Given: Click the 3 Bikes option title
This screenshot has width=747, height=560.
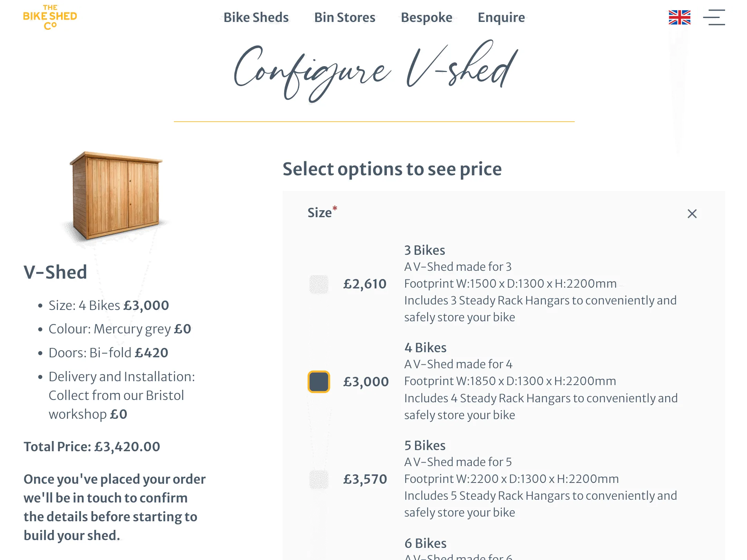Looking at the screenshot, I should click(x=424, y=250).
